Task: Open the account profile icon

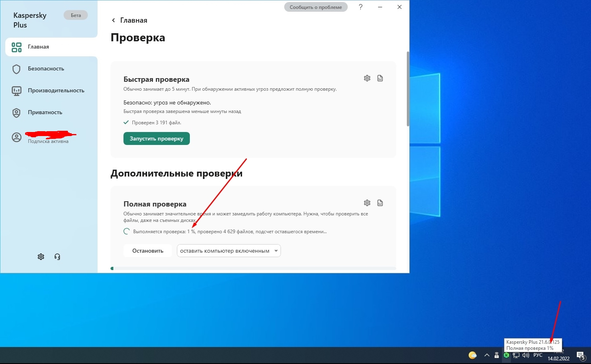Action: 17,138
